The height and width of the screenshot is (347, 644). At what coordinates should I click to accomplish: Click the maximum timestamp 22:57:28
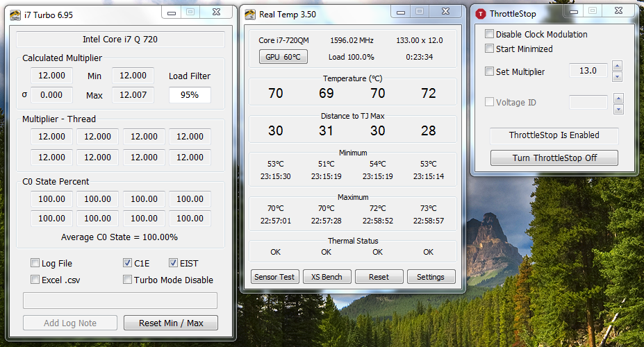(x=326, y=221)
